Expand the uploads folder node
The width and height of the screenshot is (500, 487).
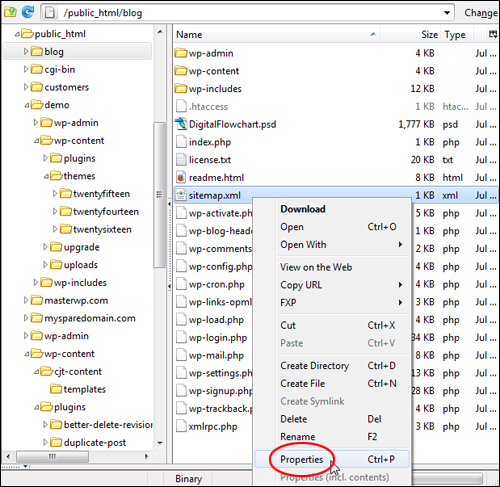point(45,265)
